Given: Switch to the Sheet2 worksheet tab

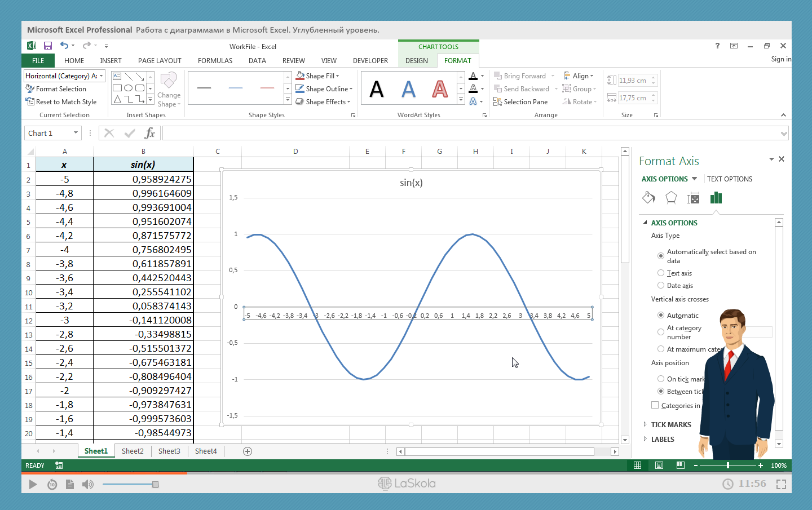Looking at the screenshot, I should (x=133, y=451).
